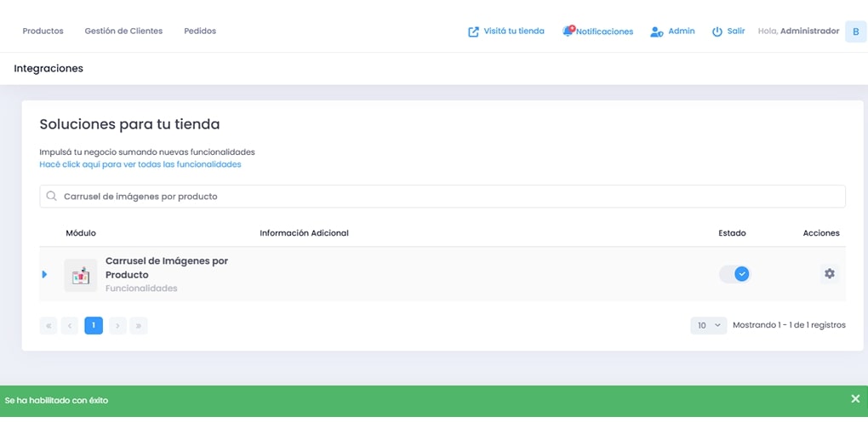Go to page 1 in pagination
Viewport: 868px width, 434px height.
pyautogui.click(x=94, y=325)
